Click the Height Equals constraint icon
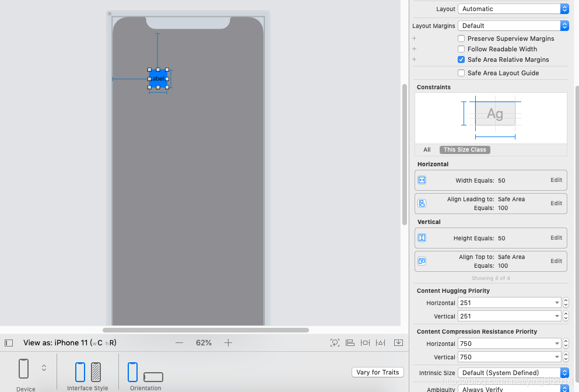 click(x=422, y=237)
